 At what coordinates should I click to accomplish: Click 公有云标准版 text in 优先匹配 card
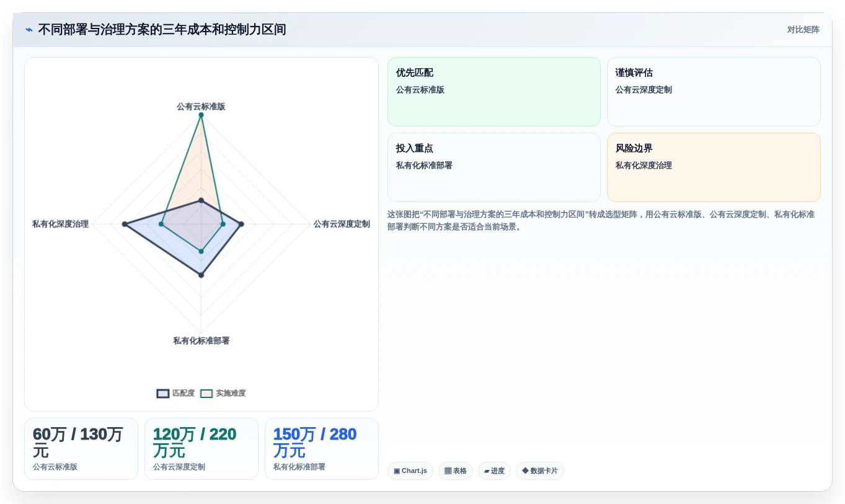coord(420,90)
